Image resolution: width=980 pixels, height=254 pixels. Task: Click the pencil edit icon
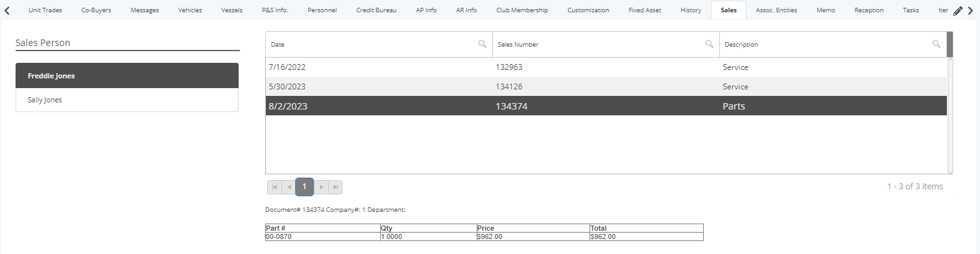click(958, 10)
